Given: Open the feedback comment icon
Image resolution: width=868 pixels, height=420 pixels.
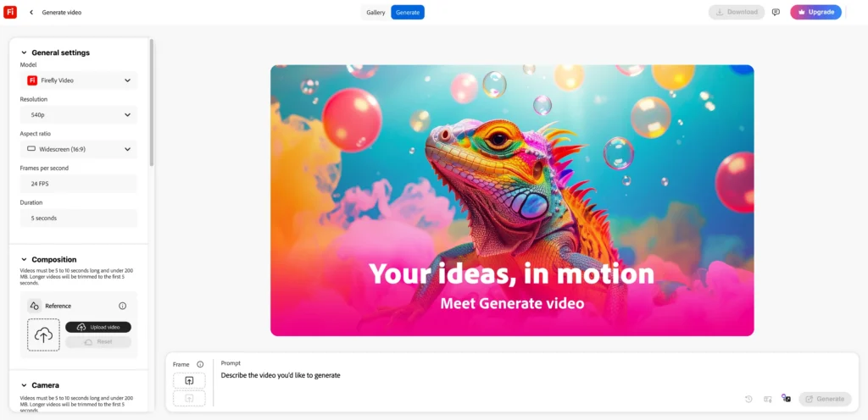Looking at the screenshot, I should pos(776,13).
